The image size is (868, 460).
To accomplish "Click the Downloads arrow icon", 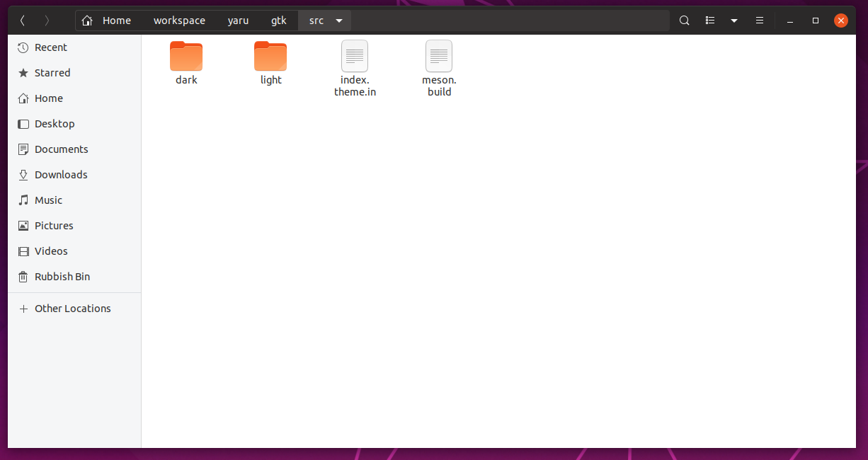I will [23, 175].
